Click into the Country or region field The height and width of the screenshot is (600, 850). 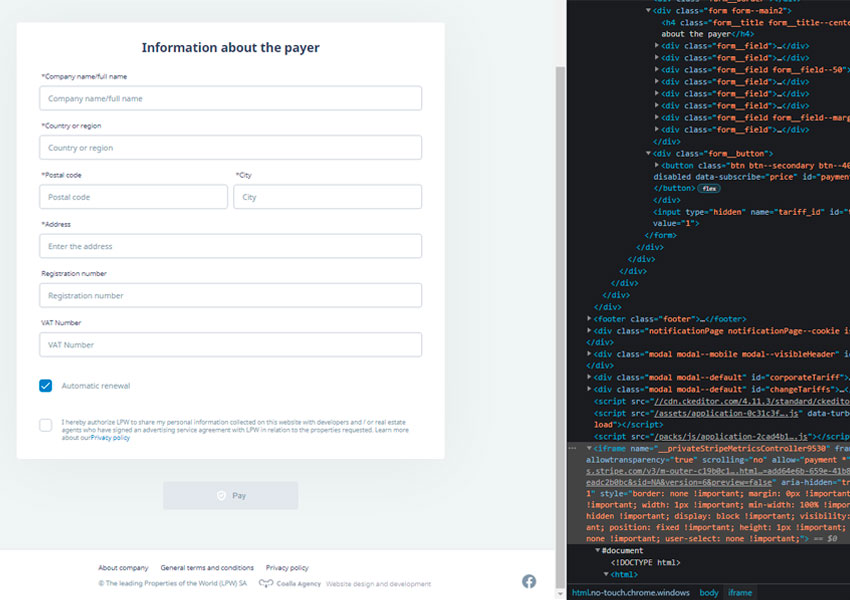click(x=230, y=147)
